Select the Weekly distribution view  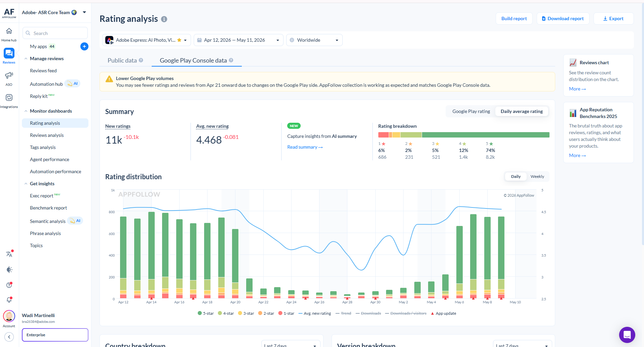537,177
